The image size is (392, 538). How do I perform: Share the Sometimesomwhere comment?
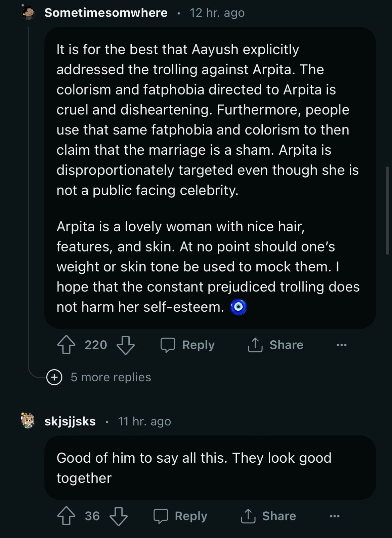275,345
